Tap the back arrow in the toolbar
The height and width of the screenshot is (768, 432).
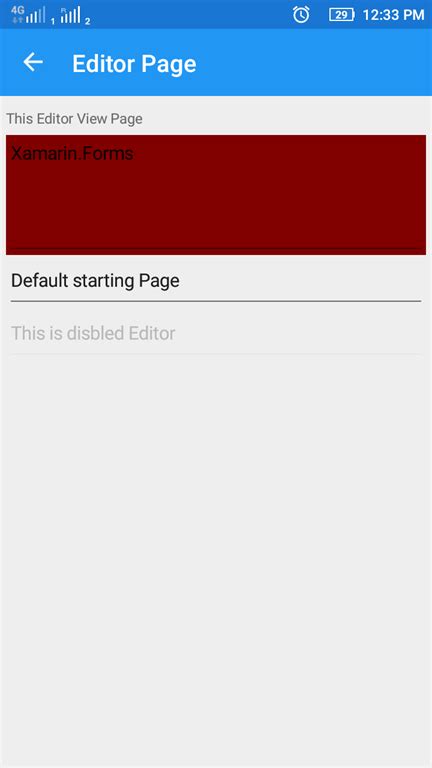pyautogui.click(x=33, y=62)
